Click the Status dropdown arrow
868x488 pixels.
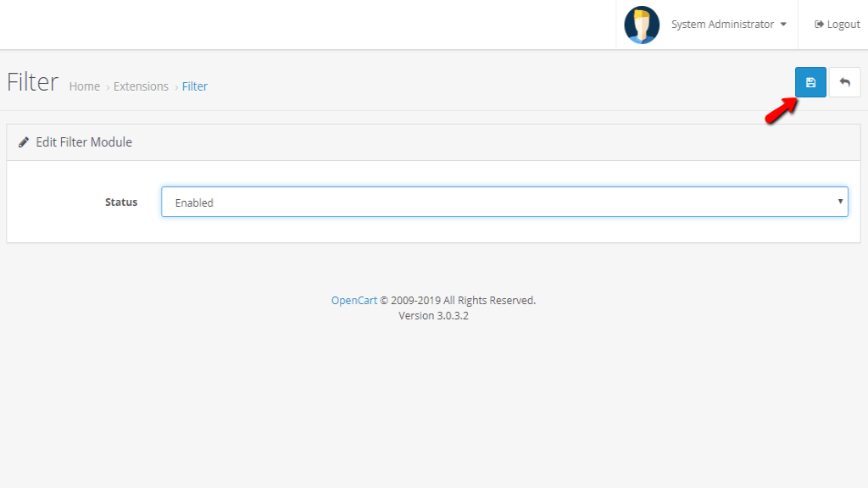click(839, 202)
